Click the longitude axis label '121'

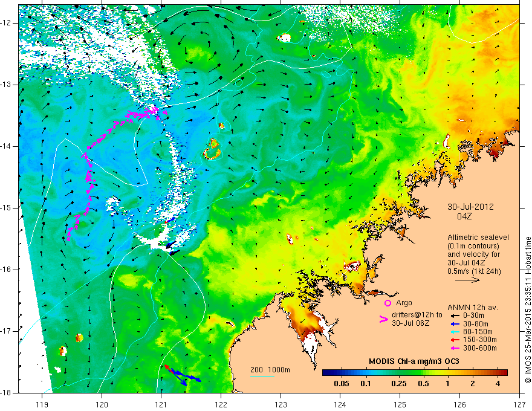[x=161, y=404]
